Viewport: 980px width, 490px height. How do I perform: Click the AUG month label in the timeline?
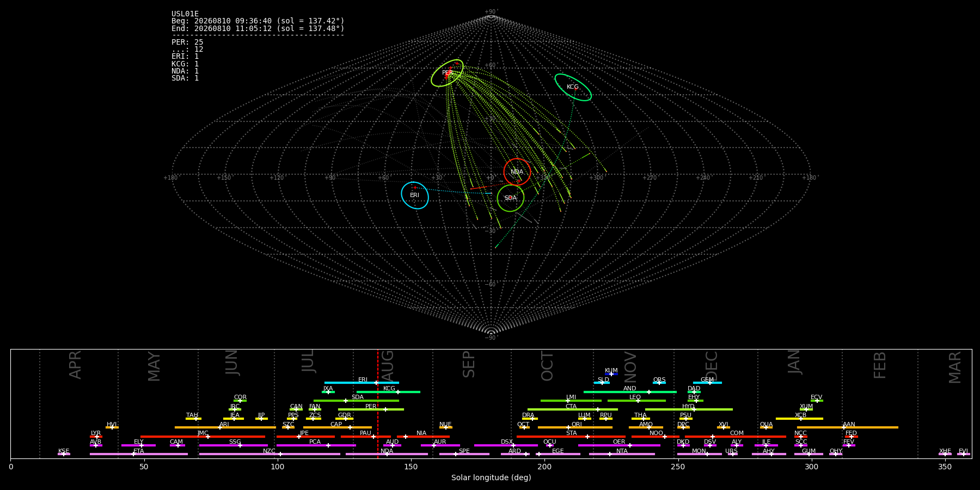click(x=388, y=365)
